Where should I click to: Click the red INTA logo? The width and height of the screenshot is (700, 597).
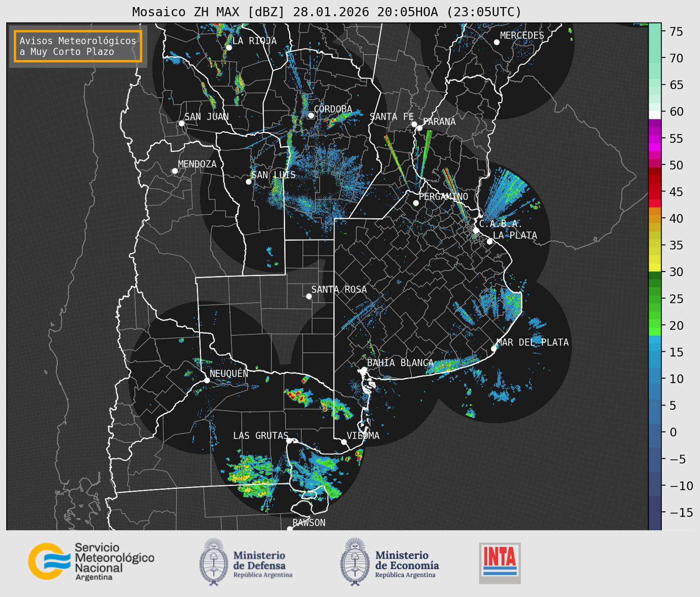click(500, 563)
